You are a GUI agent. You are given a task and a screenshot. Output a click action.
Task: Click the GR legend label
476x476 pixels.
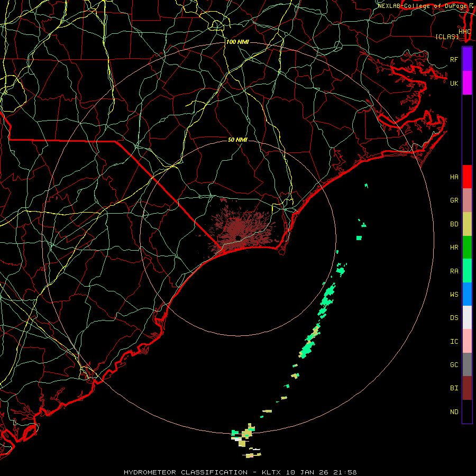(454, 200)
